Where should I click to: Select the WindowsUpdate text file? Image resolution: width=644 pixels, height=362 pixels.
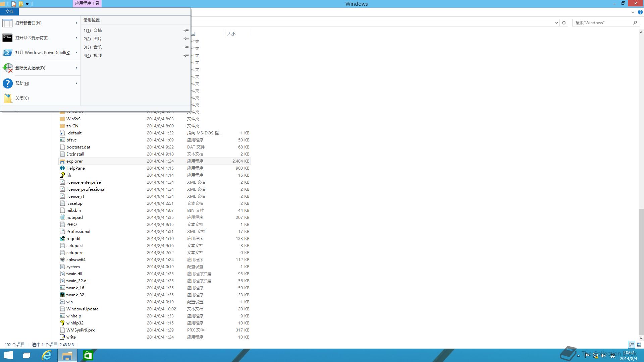click(x=155, y=309)
